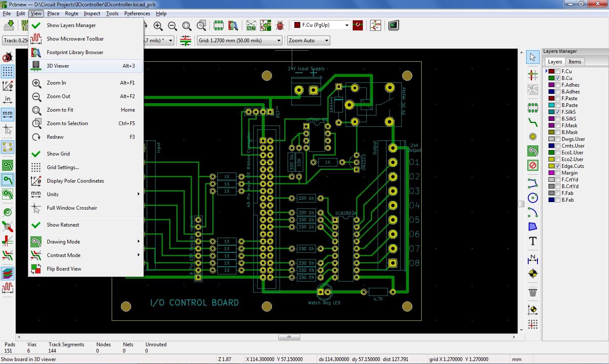Switch units to millimeters icon

8,114
